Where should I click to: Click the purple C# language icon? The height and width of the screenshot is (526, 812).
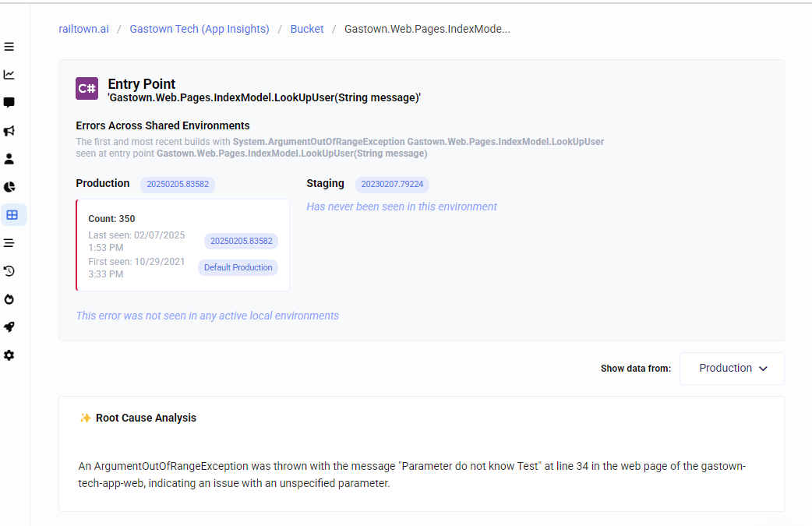pyautogui.click(x=86, y=89)
